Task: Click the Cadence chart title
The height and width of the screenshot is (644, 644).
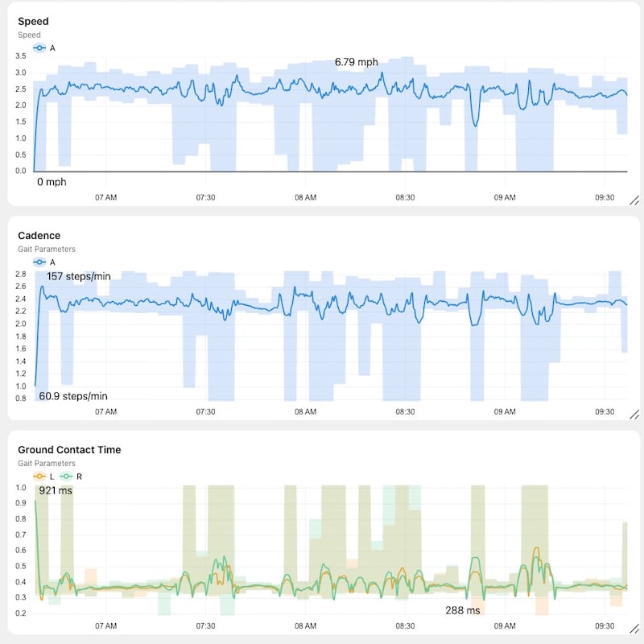Action: tap(39, 235)
